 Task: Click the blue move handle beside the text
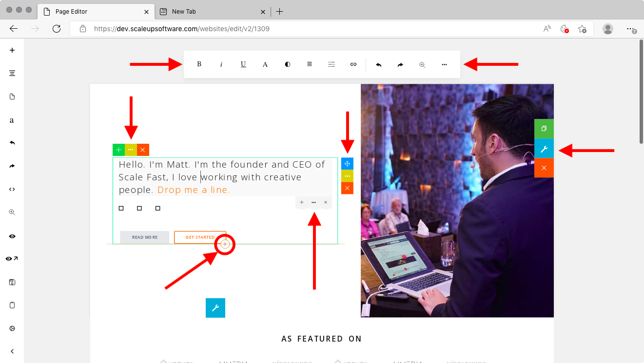tap(347, 164)
